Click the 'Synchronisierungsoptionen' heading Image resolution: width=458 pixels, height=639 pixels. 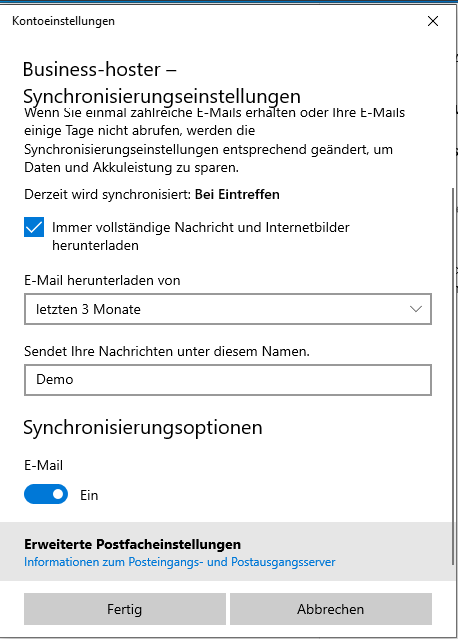point(143,428)
